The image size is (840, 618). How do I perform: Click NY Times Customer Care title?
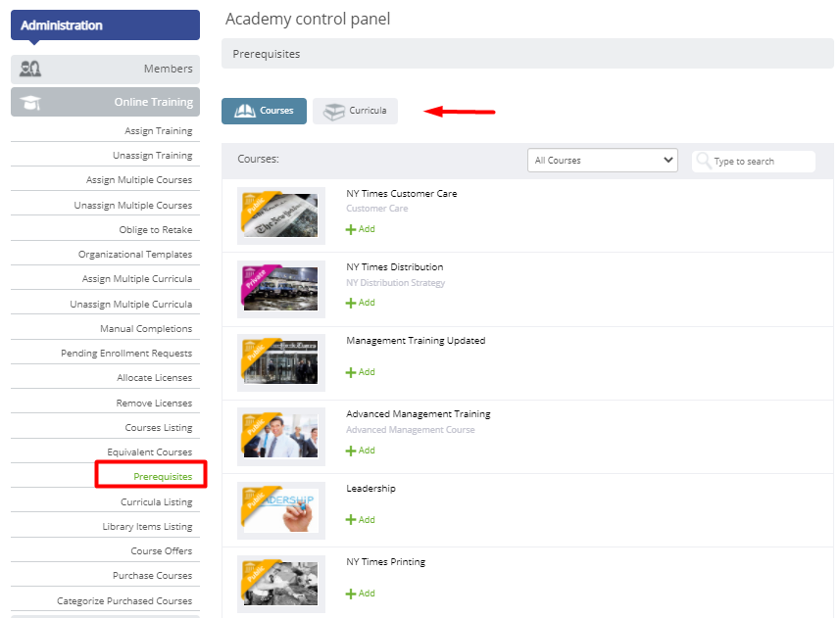[x=401, y=194]
